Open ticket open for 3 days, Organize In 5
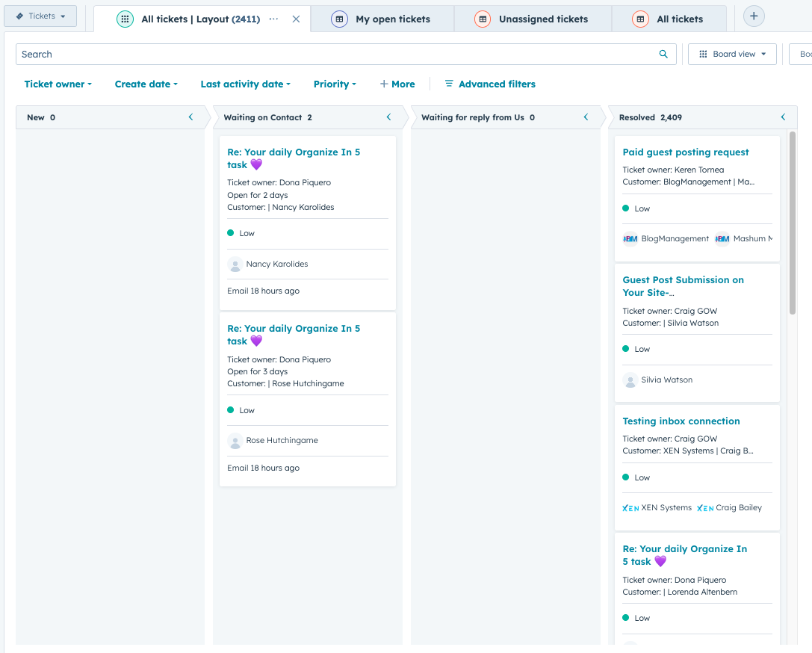This screenshot has height=653, width=812. (x=294, y=335)
